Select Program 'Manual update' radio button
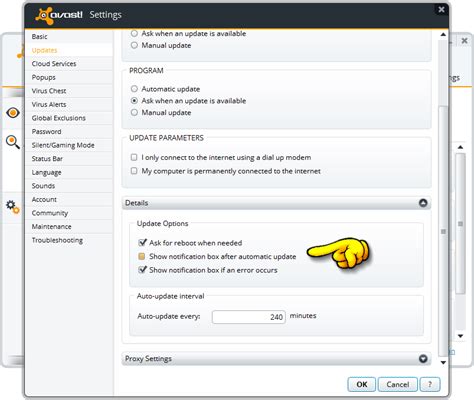Screen dimensions: 474x400 [134, 112]
